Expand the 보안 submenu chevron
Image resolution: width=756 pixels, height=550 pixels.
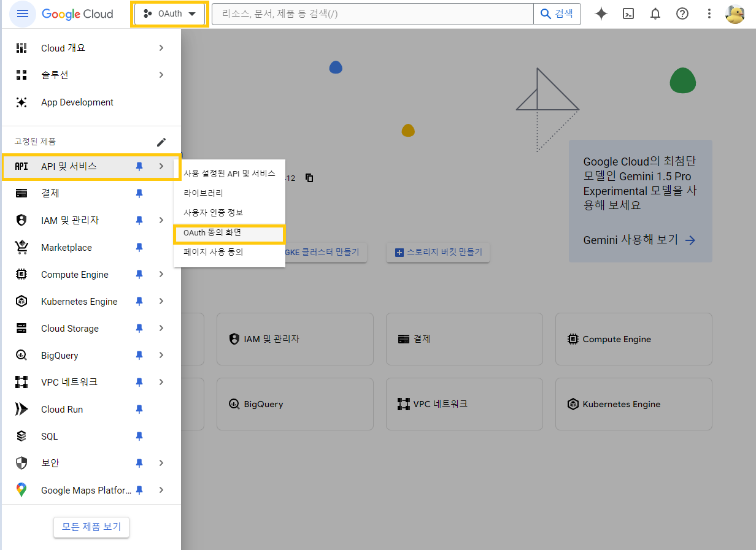point(161,463)
